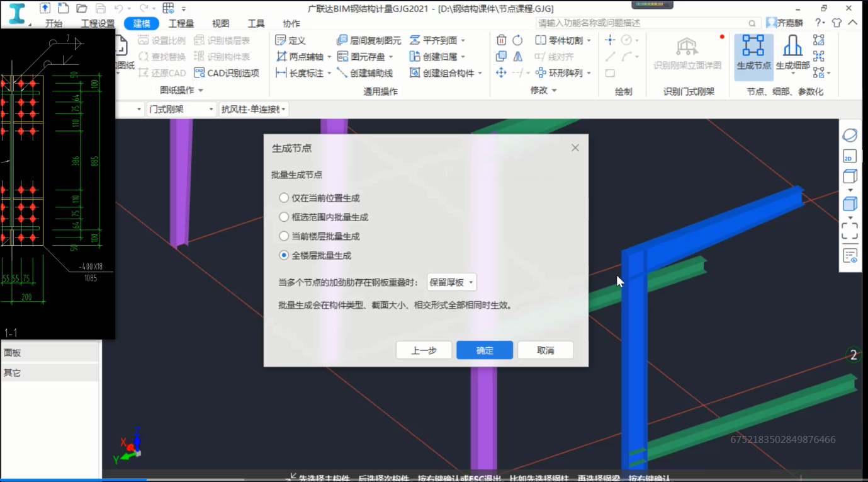Open the 工具 ribbon tab
The image size is (868, 482).
click(x=256, y=23)
